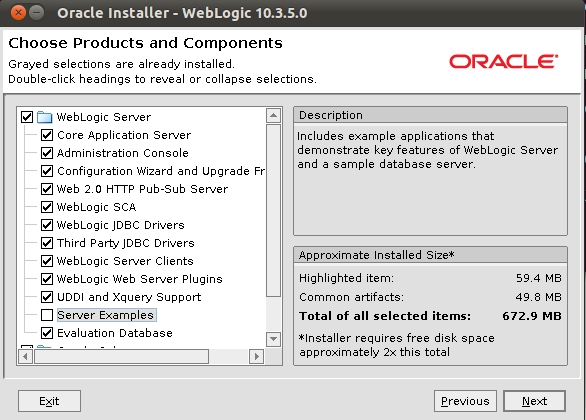Screen dimensions: 586x420
Task: Toggle WebLogic JDBC Drivers checkbox
Action: click(47, 225)
